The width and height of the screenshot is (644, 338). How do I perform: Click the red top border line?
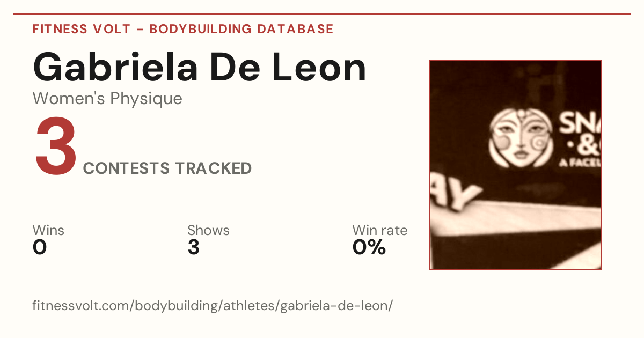(322, 14)
